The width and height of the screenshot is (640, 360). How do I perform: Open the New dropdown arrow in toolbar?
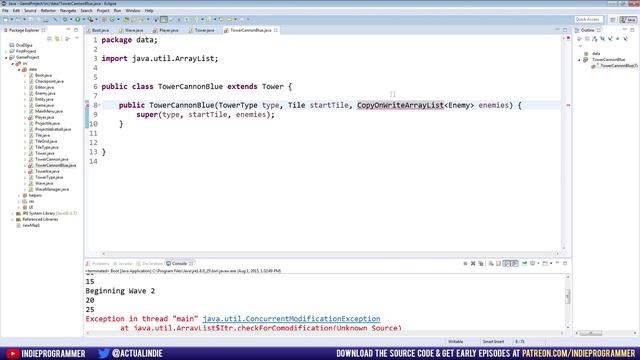(11, 19)
